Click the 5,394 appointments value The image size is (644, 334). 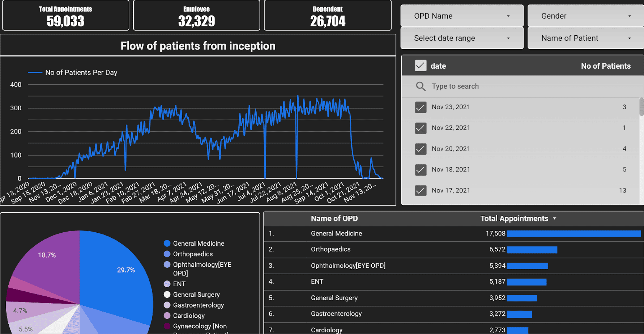(x=497, y=266)
